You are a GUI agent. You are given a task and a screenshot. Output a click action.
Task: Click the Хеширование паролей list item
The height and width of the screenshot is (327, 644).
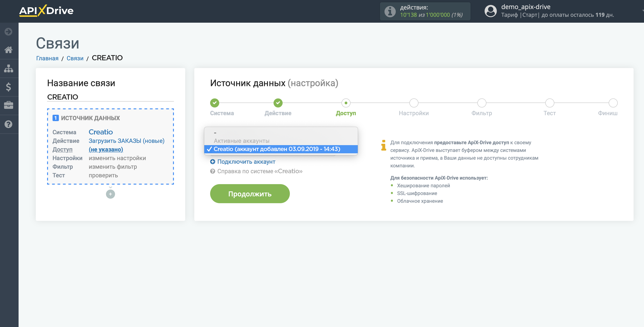click(x=423, y=185)
